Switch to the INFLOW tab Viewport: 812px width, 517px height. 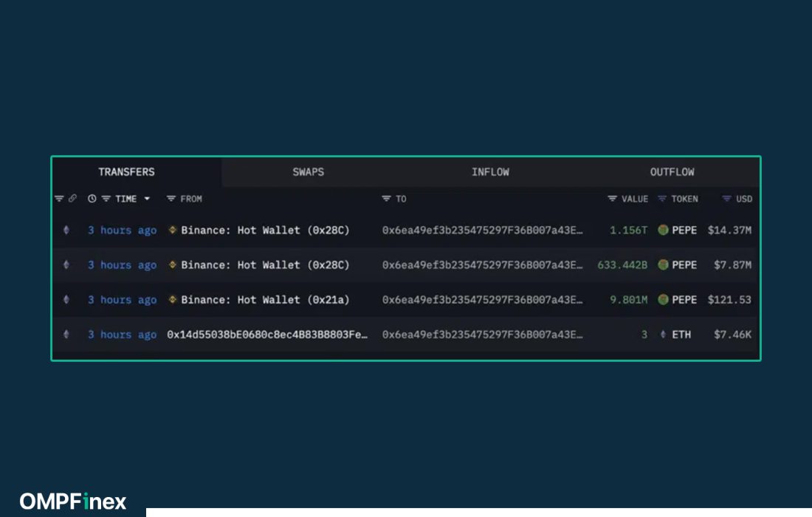[490, 172]
